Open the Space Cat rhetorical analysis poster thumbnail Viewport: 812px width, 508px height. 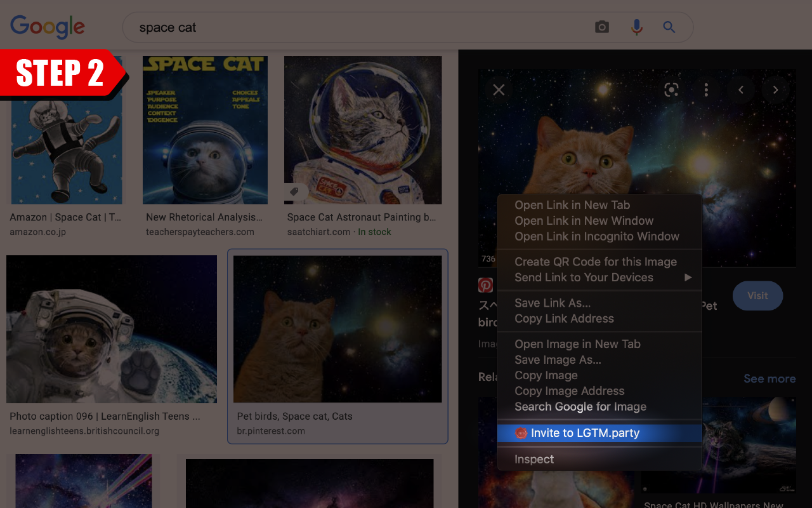pos(205,130)
